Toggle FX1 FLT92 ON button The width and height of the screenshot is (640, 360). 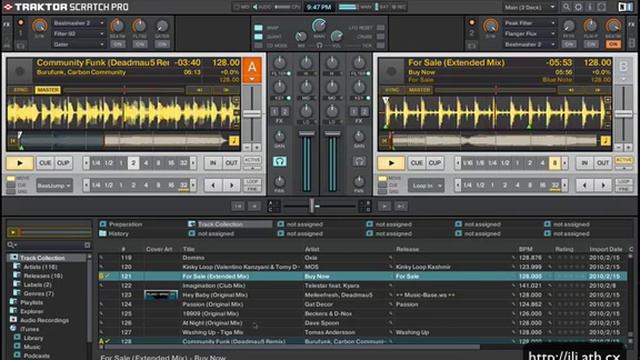140,44
